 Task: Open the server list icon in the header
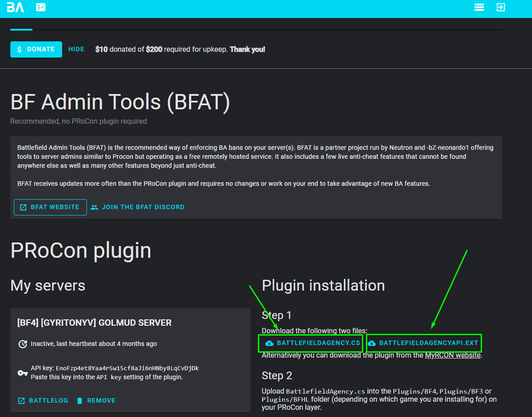coord(479,8)
